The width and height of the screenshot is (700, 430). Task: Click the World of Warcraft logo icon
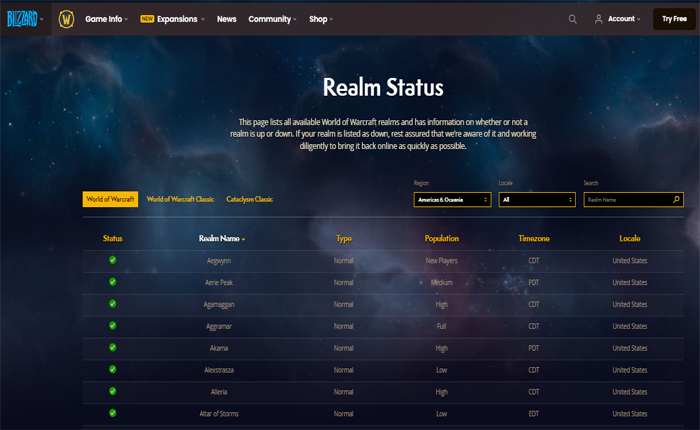pos(66,19)
